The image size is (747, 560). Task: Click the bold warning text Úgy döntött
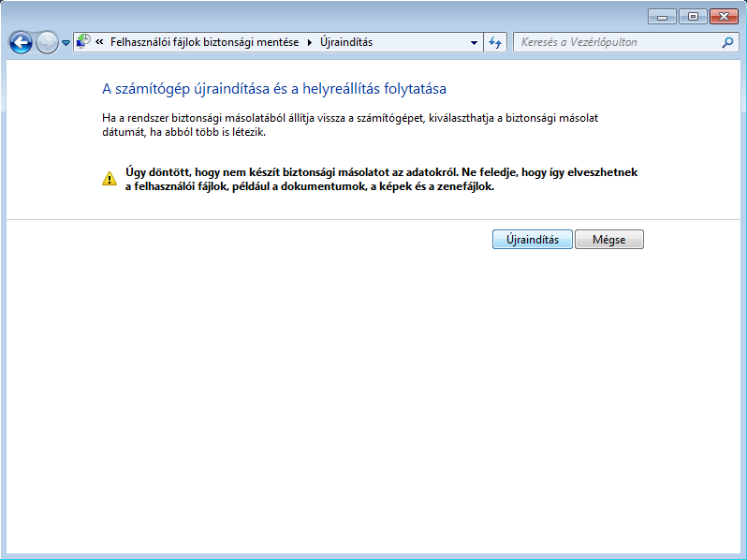pos(381,179)
